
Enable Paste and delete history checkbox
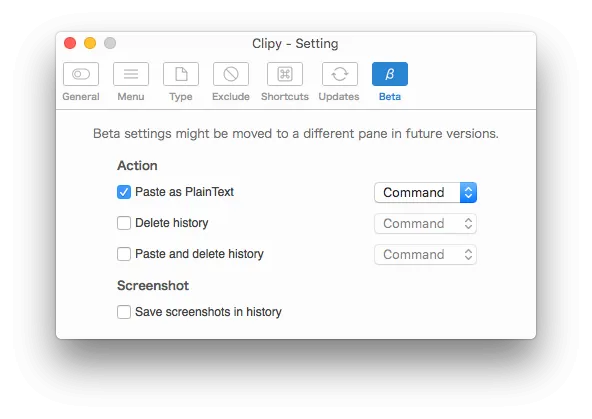tap(124, 254)
